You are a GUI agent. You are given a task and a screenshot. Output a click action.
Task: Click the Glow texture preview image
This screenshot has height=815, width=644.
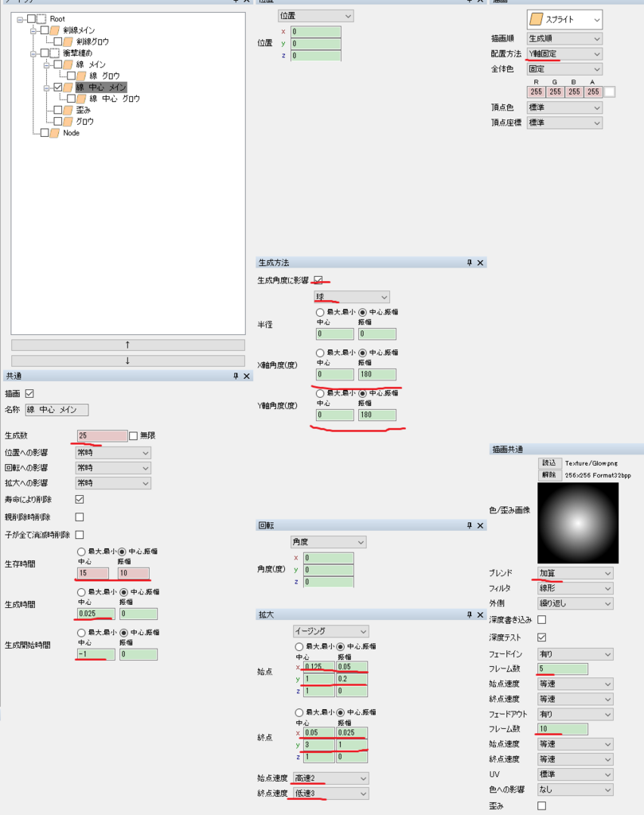coord(578,523)
